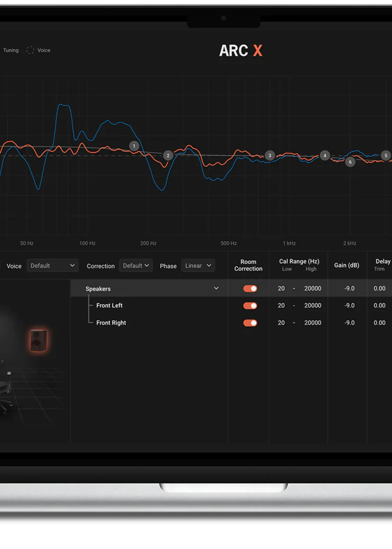392x549 pixels.
Task: Edit Speakers Gain value -9.0
Action: tap(349, 288)
